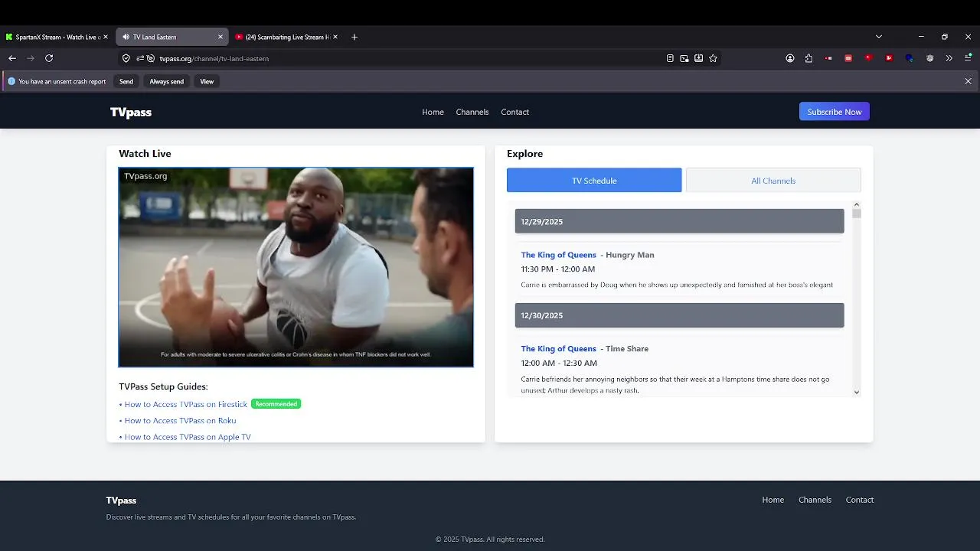This screenshot has height=551, width=980.
Task: Open Home in the top navigation
Action: point(433,112)
